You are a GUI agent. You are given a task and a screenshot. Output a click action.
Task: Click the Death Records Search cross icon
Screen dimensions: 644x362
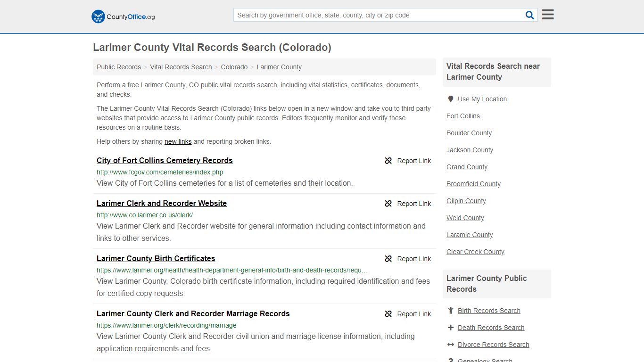tap(451, 328)
